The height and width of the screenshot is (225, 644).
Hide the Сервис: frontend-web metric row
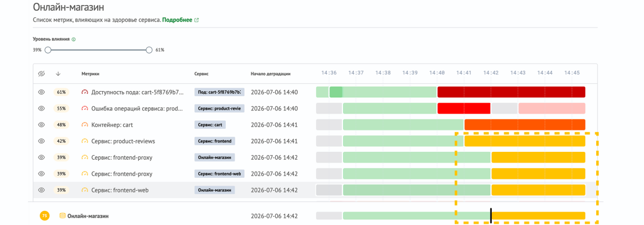[41, 190]
